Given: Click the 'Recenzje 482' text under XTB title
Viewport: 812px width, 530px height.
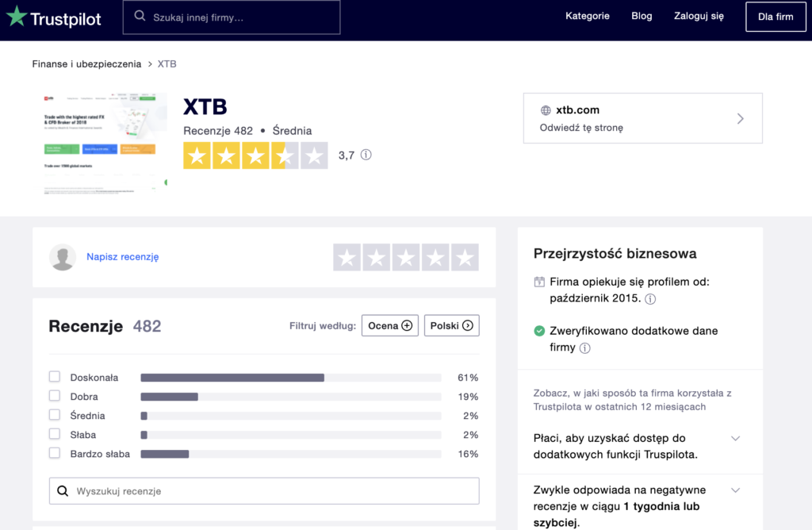Looking at the screenshot, I should coord(218,131).
